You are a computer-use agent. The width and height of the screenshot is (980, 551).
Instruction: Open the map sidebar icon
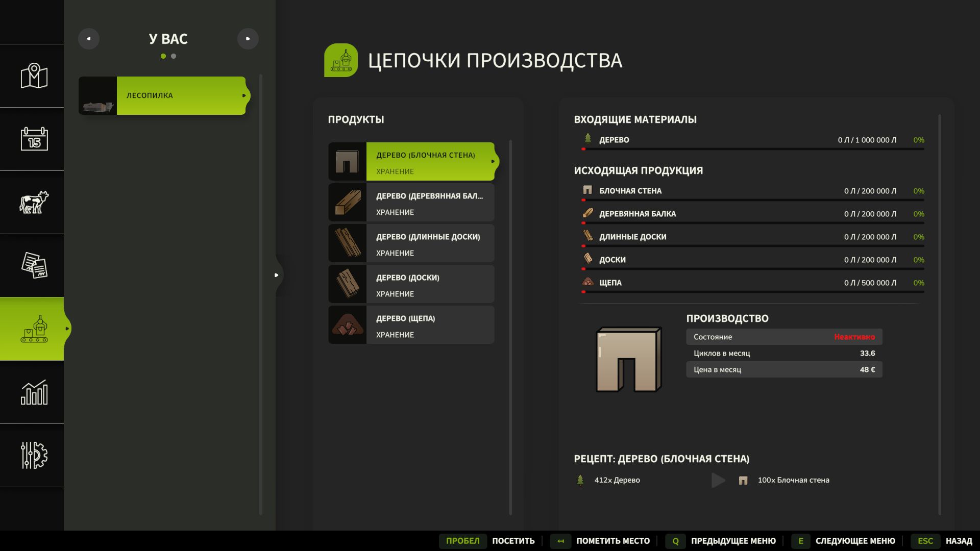(34, 76)
